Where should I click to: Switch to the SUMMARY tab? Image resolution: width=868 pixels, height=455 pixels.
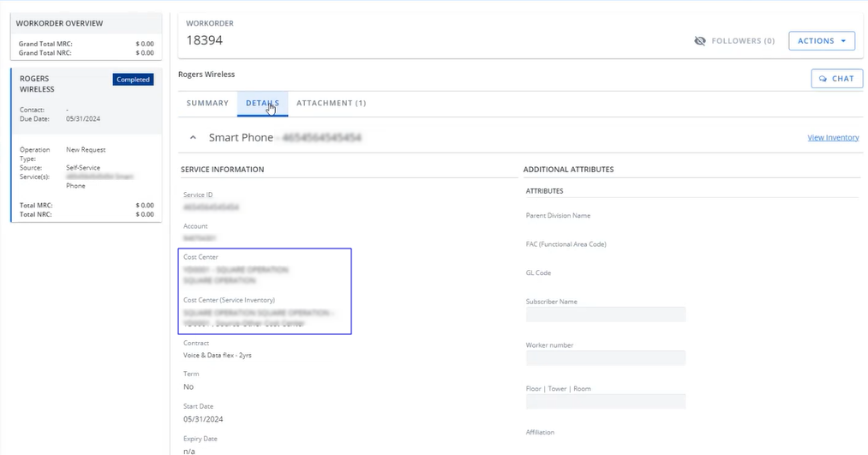coord(207,104)
